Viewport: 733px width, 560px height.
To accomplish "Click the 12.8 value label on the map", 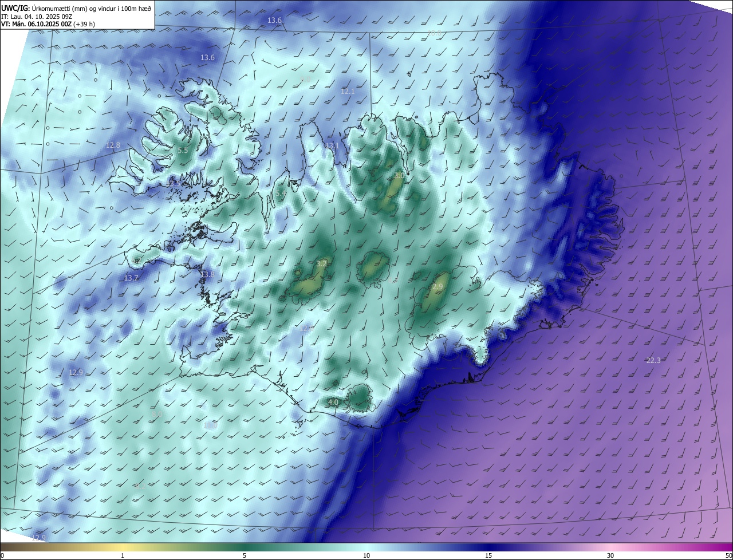I will pyautogui.click(x=113, y=145).
